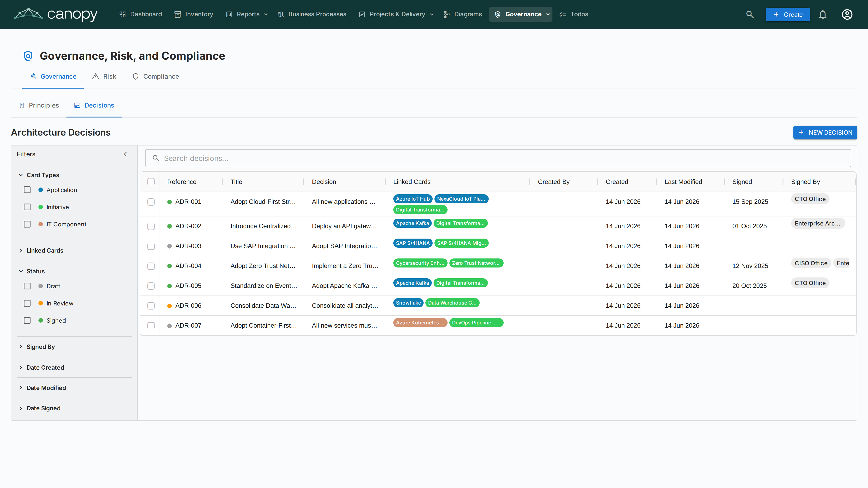Viewport: 868px width, 488px height.
Task: Click the search decisions magnifier icon
Action: pyautogui.click(x=156, y=158)
